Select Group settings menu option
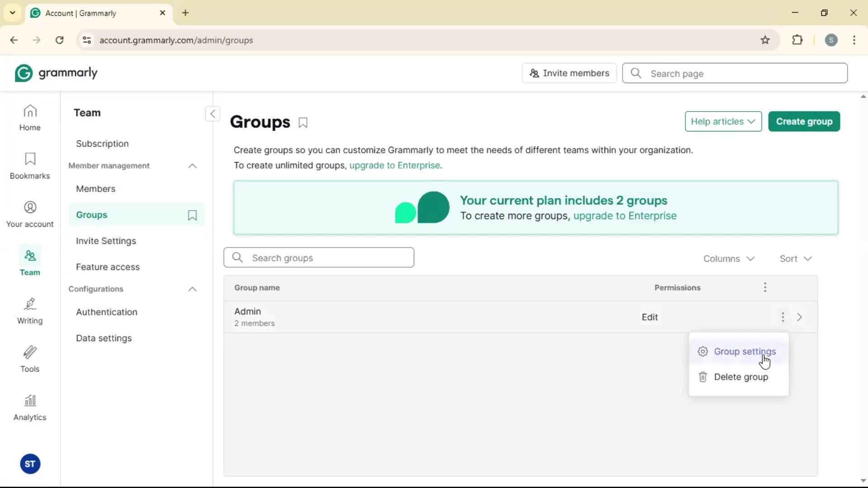Image resolution: width=868 pixels, height=488 pixels. 744,352
